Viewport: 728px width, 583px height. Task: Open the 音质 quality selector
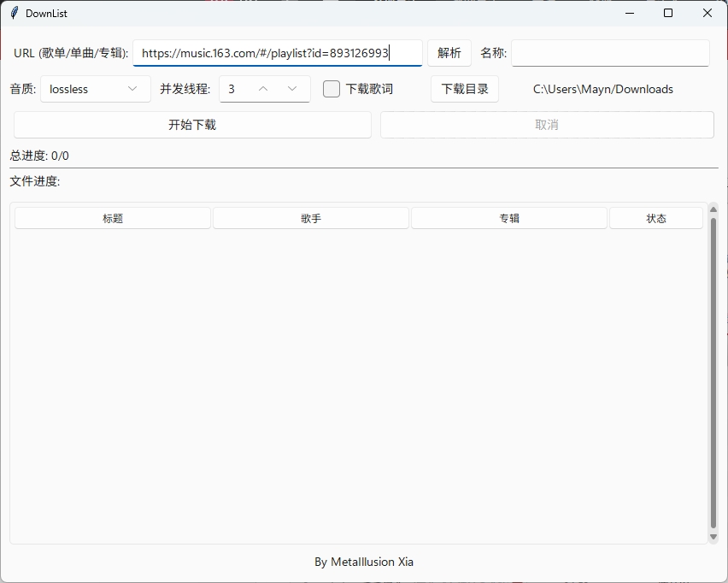pyautogui.click(x=94, y=89)
